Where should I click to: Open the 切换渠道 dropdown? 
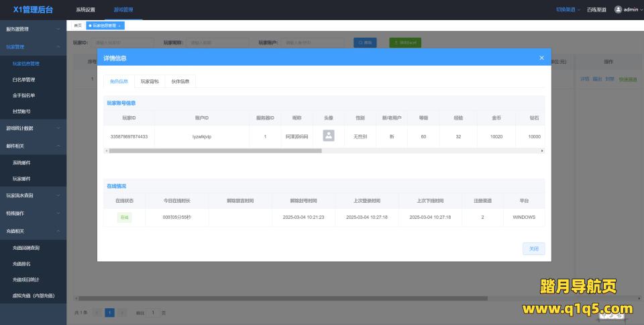570,9
